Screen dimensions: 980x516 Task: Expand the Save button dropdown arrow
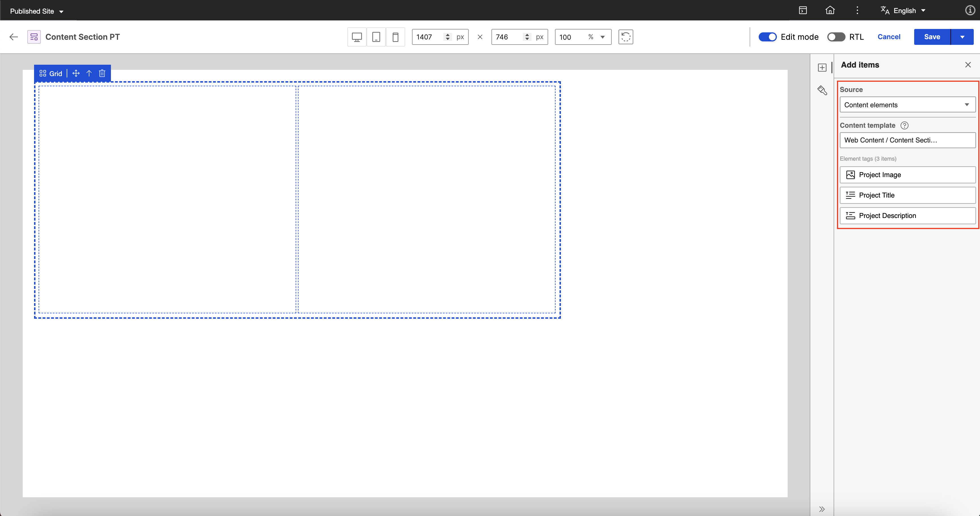[962, 37]
